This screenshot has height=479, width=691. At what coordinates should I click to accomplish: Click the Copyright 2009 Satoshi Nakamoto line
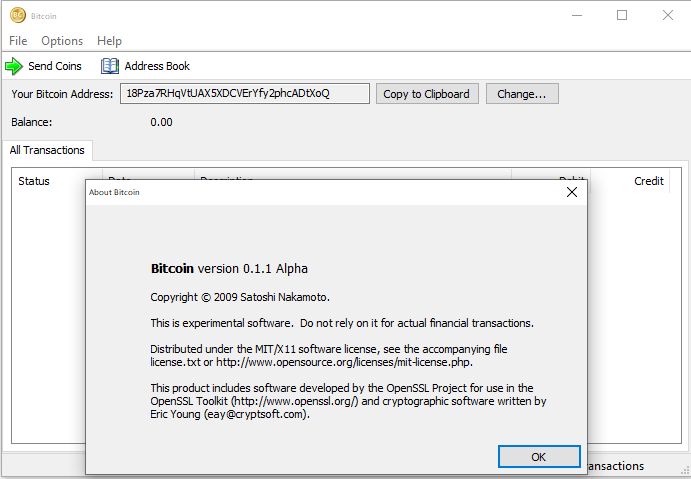(240, 297)
